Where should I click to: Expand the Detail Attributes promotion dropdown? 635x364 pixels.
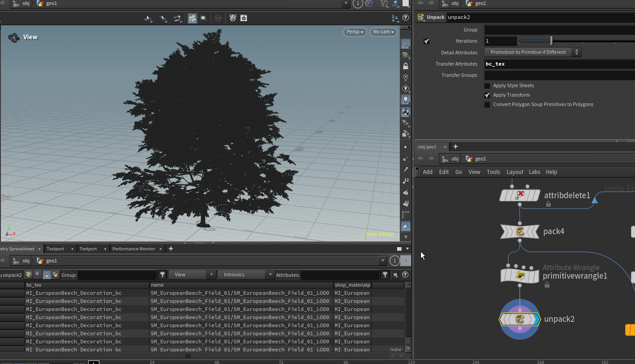pos(532,53)
